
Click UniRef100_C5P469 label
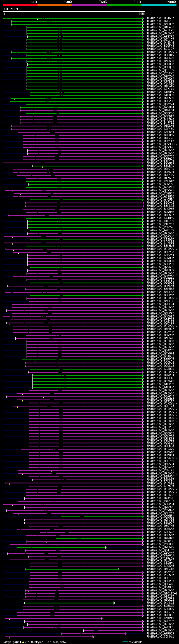point(161,129)
